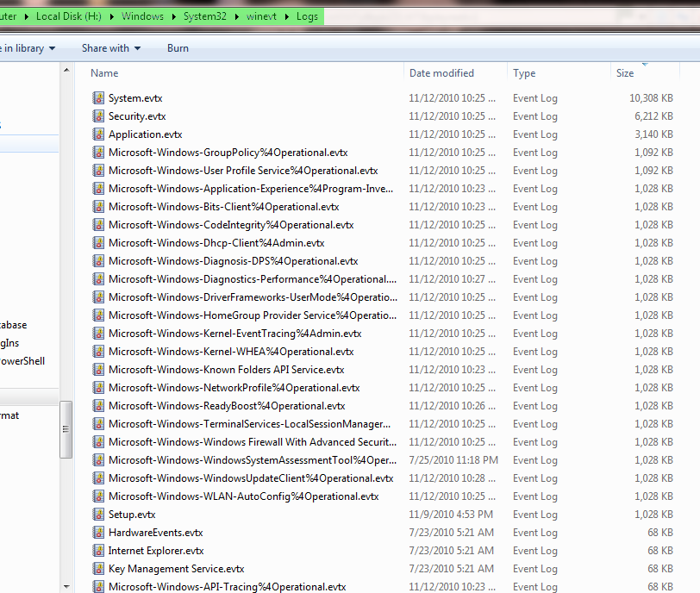Click the Burn toolbar command
700x593 pixels.
[x=178, y=47]
